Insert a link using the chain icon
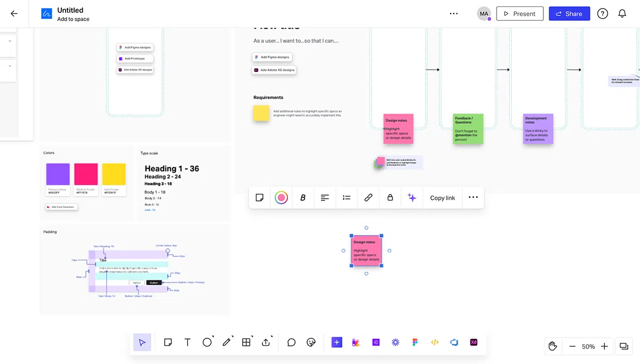Viewport: 640px width, 364px height. (x=368, y=198)
